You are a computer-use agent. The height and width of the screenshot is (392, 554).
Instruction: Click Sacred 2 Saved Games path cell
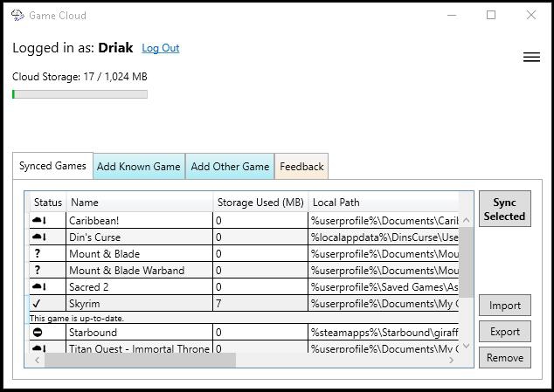pos(384,286)
